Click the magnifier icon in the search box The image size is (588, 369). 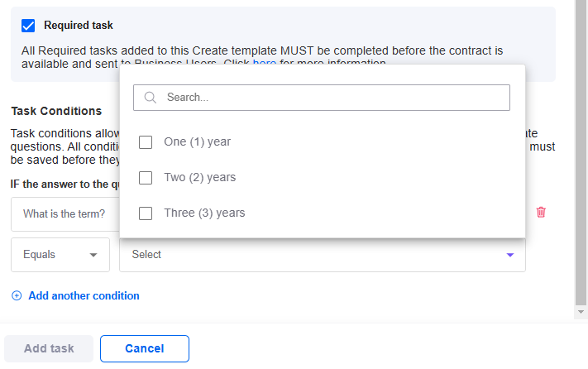(x=151, y=98)
